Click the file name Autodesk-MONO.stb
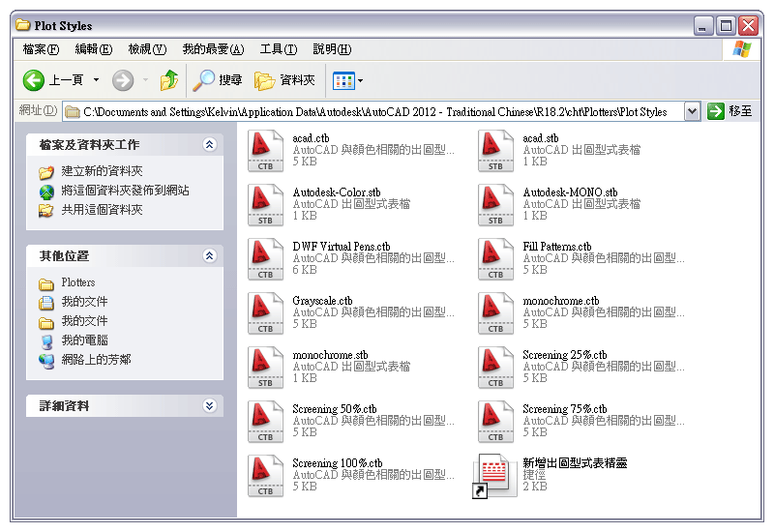 tap(570, 192)
